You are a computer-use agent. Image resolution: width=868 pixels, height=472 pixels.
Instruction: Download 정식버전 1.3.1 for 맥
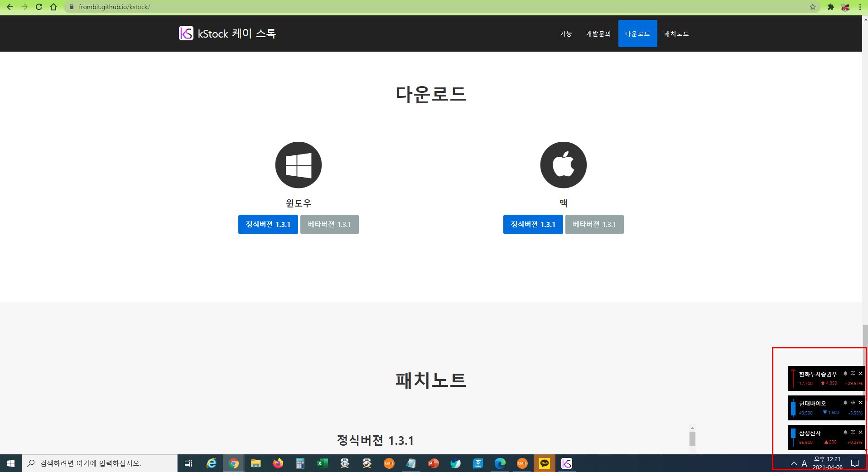click(533, 224)
